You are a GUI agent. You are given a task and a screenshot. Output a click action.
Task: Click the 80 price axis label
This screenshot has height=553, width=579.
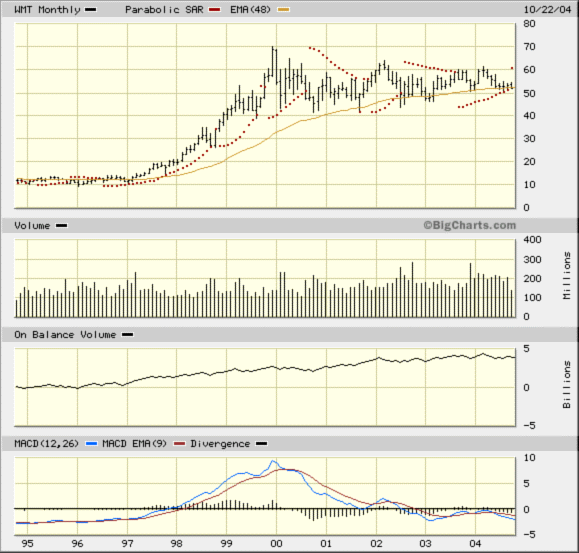pyautogui.click(x=529, y=24)
